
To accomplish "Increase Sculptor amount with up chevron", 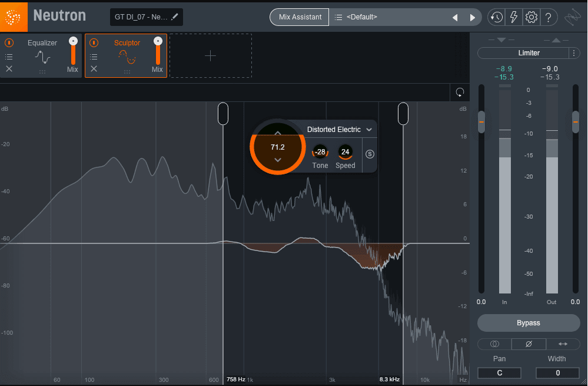I will click(x=278, y=133).
